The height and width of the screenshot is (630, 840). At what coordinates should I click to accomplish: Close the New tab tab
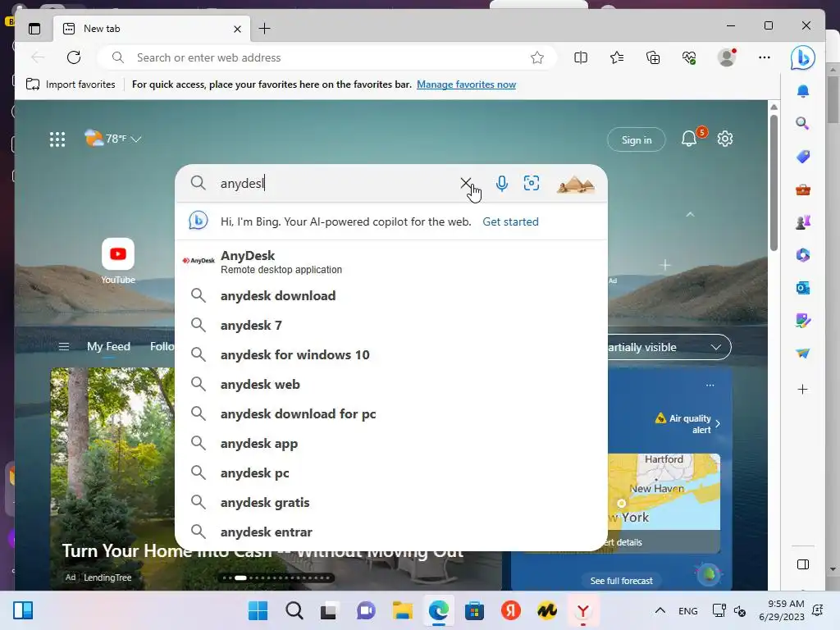(237, 29)
